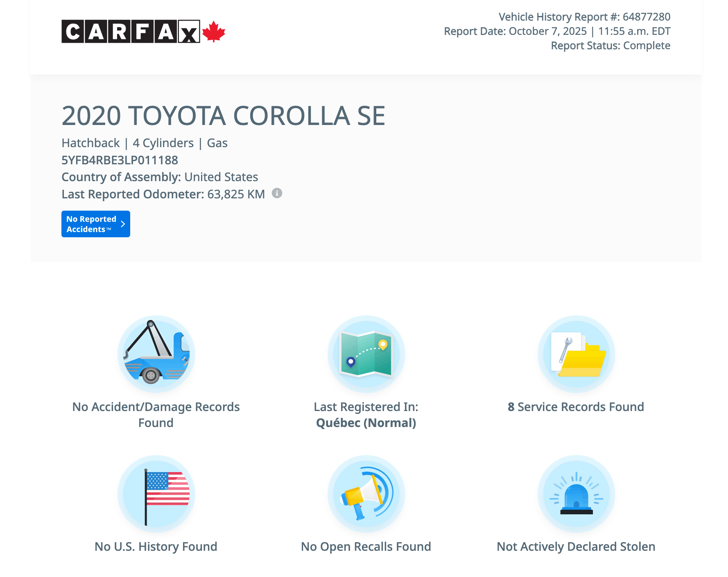
Task: Click the CARFAX logo
Action: click(131, 32)
